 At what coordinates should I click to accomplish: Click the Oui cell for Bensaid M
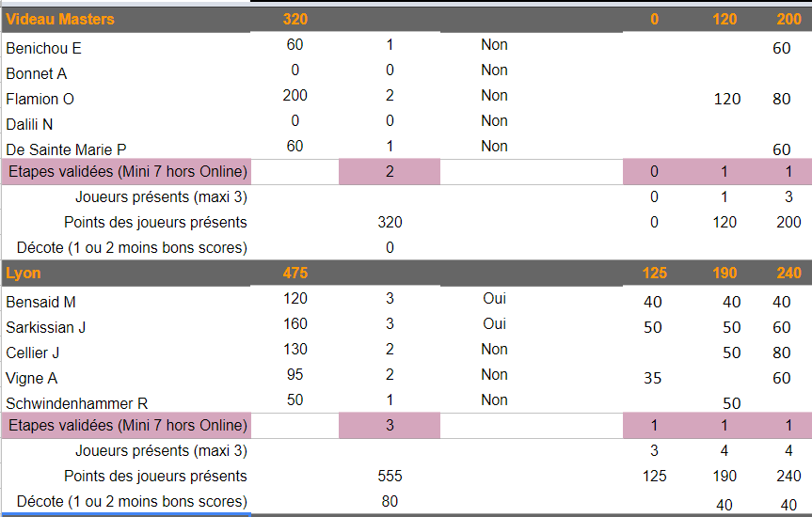(x=494, y=299)
